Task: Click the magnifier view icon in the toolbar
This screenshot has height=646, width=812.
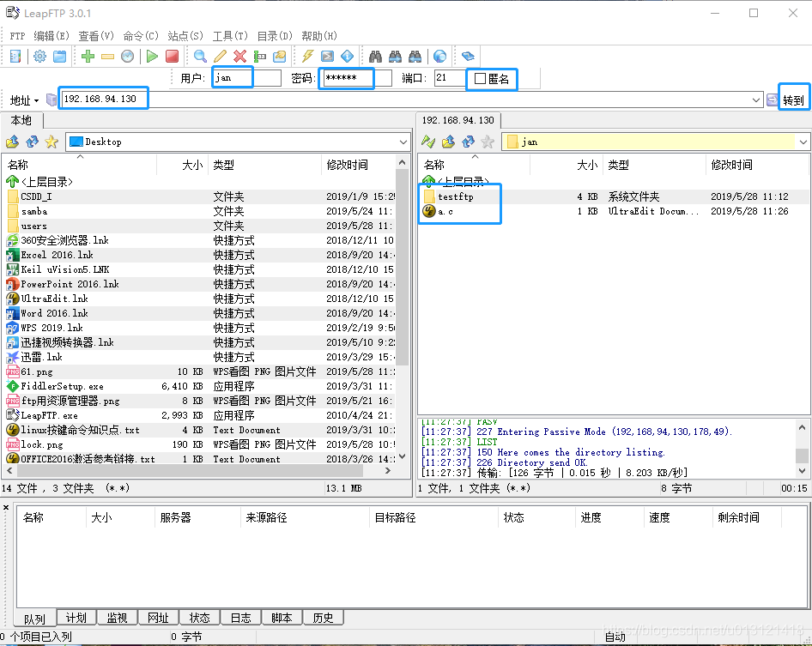Action: pyautogui.click(x=200, y=56)
